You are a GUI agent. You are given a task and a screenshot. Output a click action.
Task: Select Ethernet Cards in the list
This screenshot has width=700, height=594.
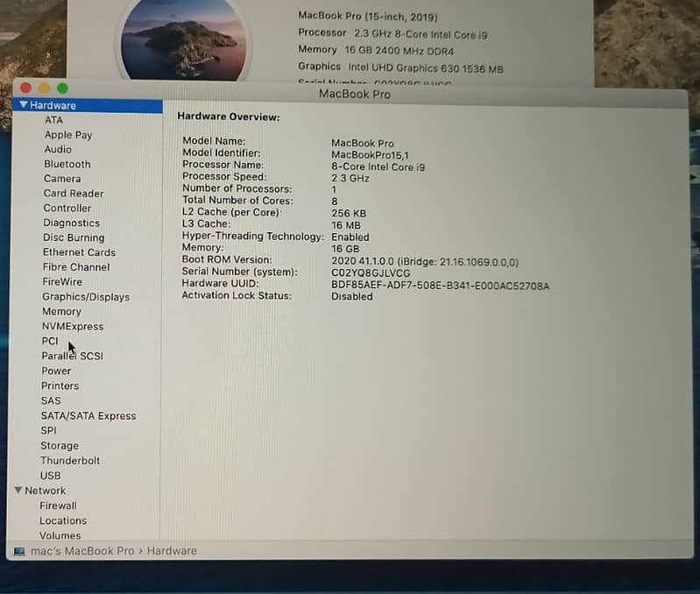(x=79, y=252)
